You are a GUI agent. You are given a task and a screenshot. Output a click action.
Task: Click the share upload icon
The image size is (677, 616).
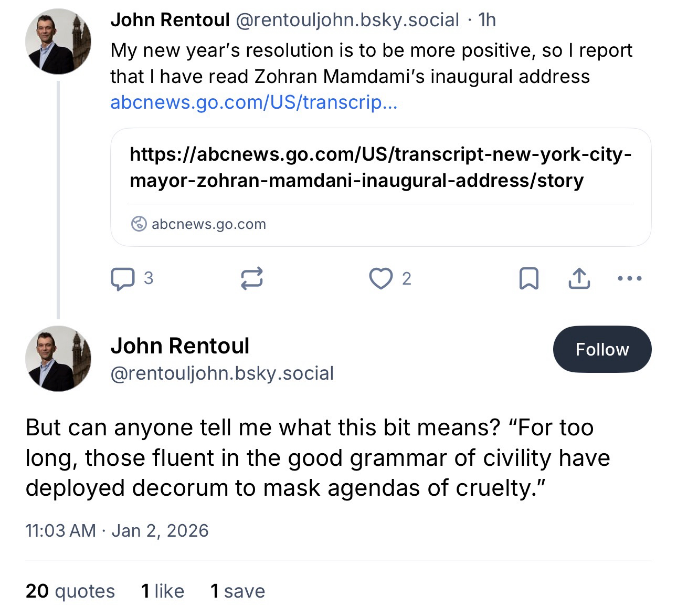pyautogui.click(x=579, y=278)
